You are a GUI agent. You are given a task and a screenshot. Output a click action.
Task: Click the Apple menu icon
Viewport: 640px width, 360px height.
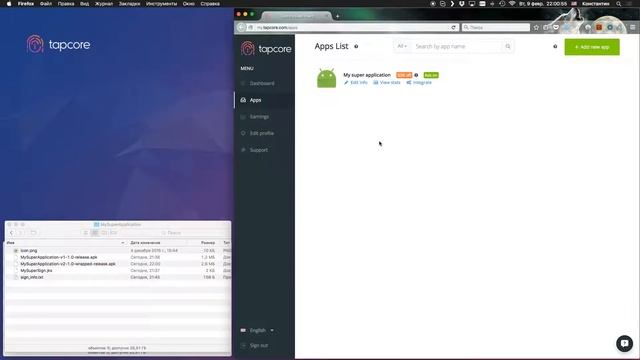(x=9, y=4)
